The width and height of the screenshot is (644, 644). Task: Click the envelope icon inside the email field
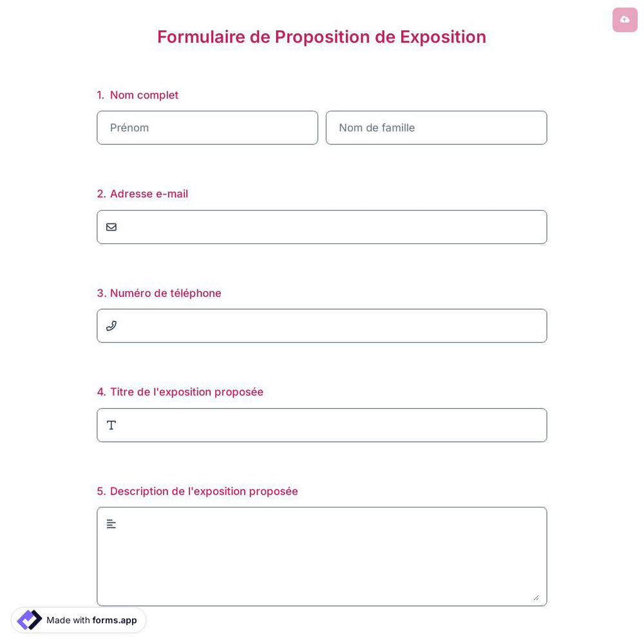pyautogui.click(x=111, y=227)
